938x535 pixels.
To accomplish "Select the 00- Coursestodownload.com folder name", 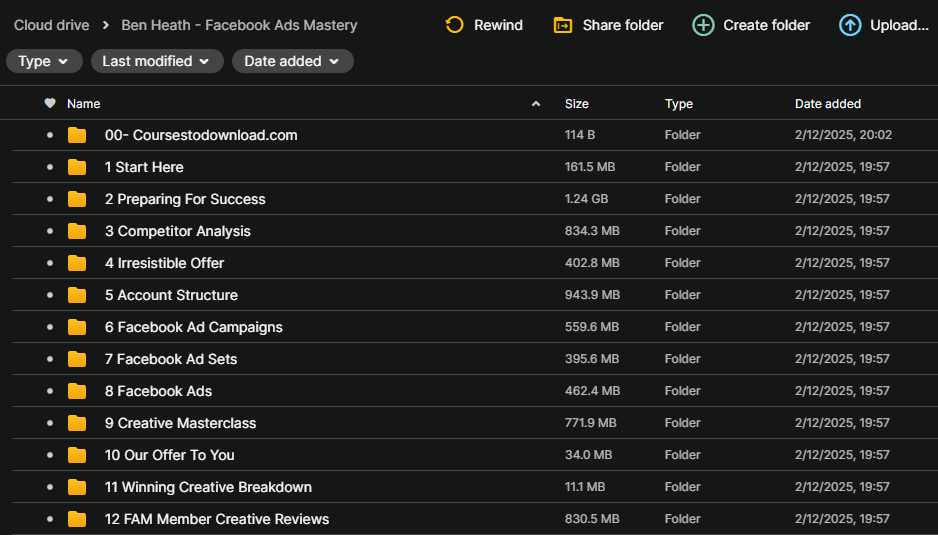I will (x=201, y=135).
